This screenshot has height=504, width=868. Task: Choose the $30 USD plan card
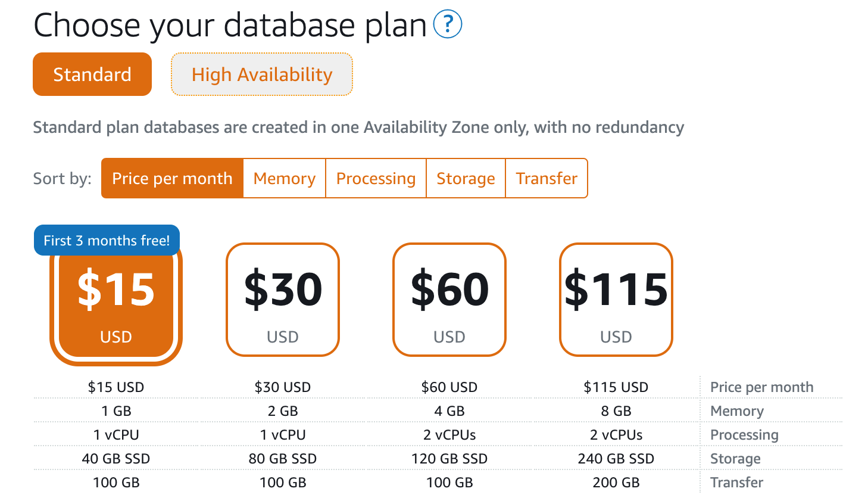click(x=283, y=300)
